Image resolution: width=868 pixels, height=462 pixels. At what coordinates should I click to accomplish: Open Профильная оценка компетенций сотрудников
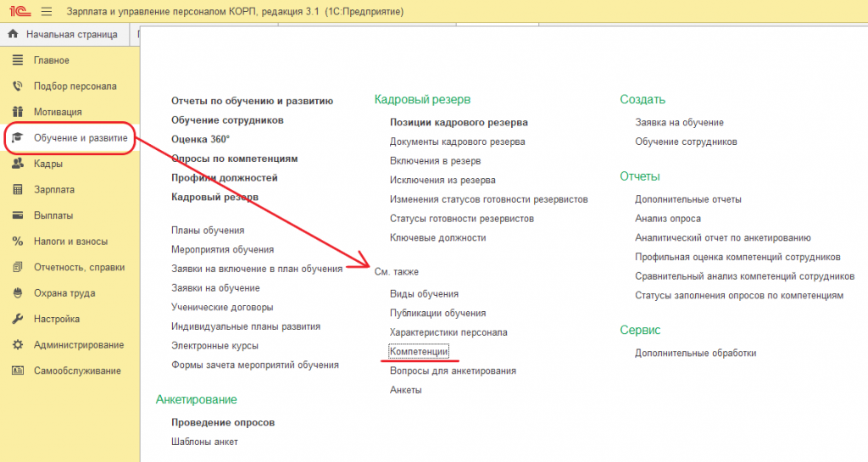tap(738, 258)
